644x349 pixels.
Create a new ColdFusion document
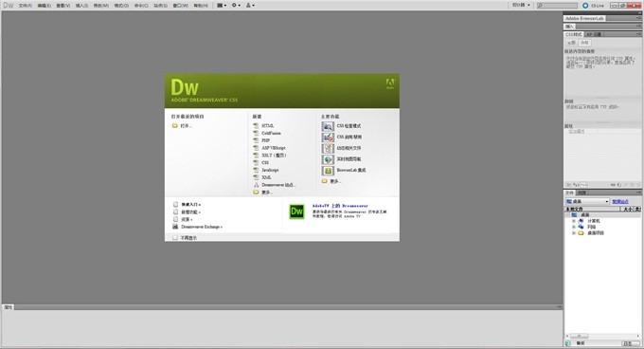click(x=271, y=133)
